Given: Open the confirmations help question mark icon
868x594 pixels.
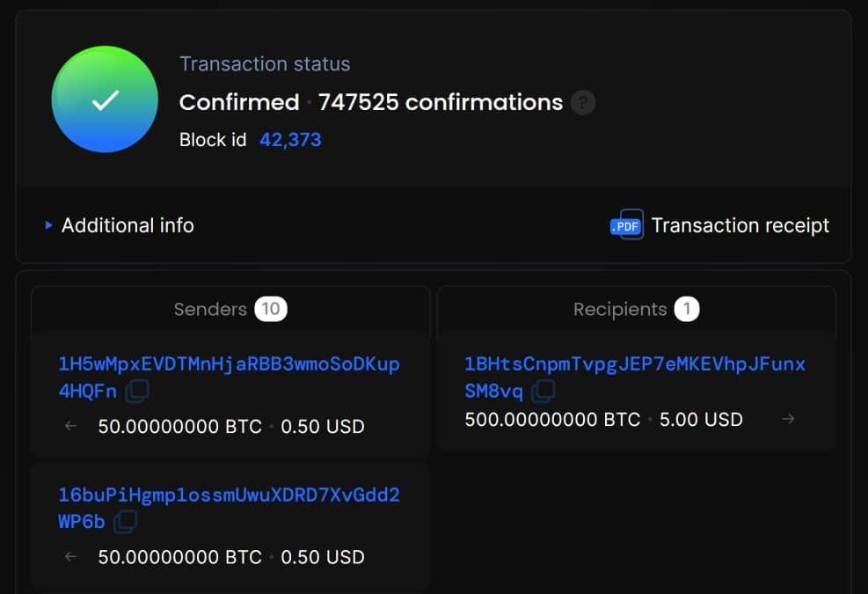Looking at the screenshot, I should coord(582,102).
